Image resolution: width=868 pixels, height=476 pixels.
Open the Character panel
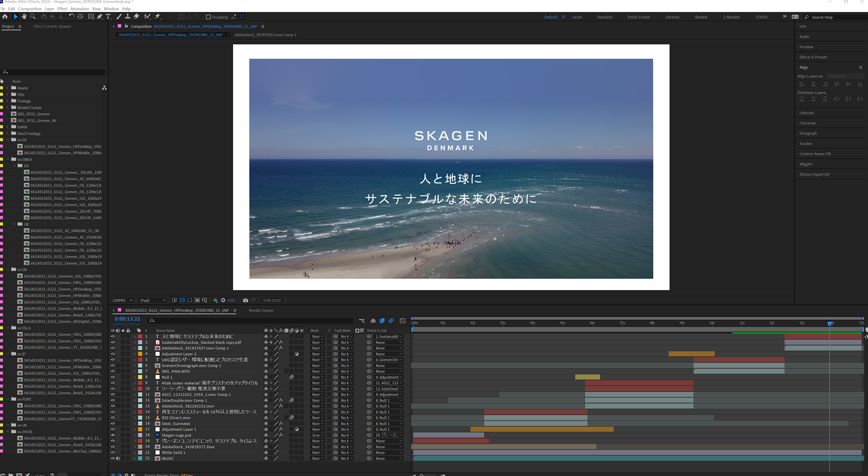(807, 123)
